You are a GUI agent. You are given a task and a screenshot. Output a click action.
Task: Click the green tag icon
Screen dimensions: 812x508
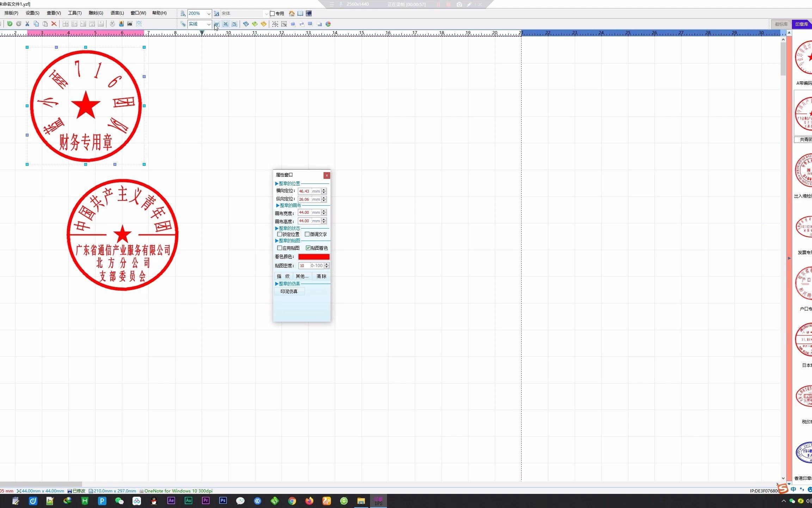click(255, 24)
